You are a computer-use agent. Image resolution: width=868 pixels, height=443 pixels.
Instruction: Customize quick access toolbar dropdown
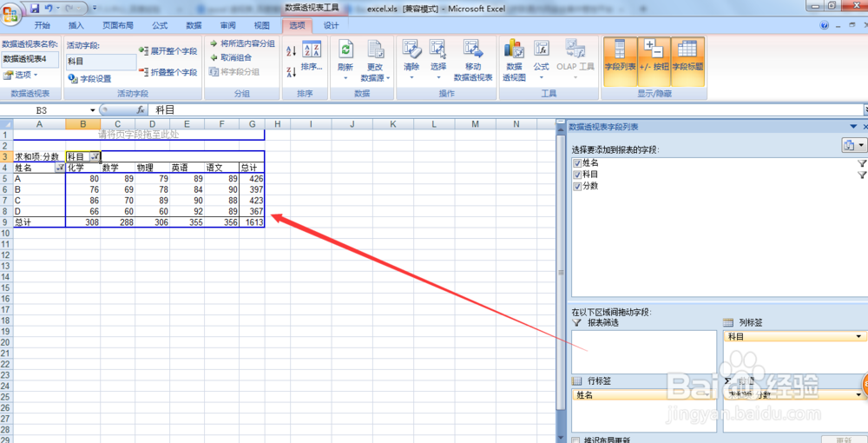(94, 8)
